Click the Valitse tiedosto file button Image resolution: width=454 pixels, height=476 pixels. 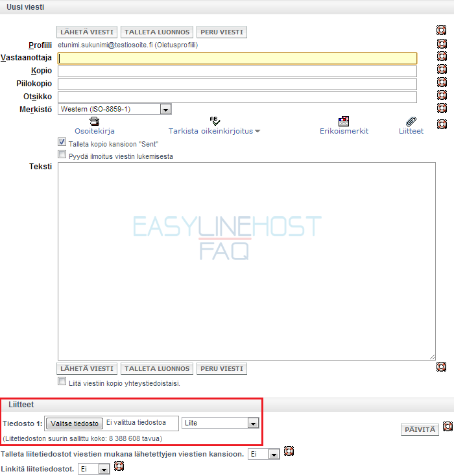point(75,423)
